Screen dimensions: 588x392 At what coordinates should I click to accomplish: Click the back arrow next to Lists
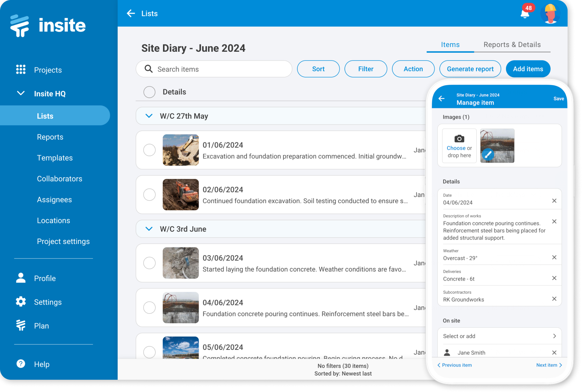[x=131, y=13]
